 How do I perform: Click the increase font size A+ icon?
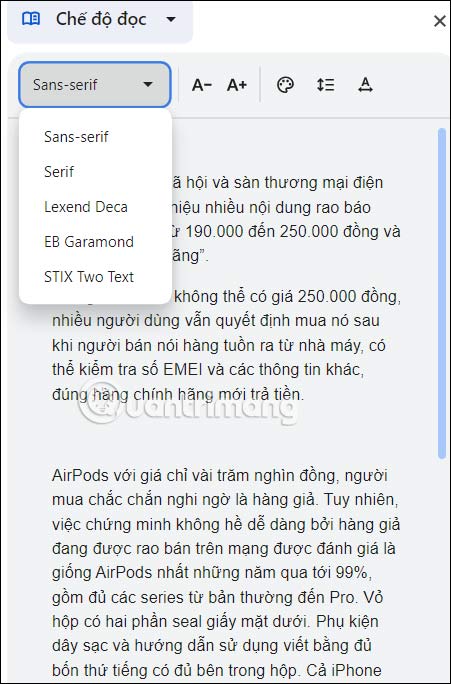click(x=237, y=85)
